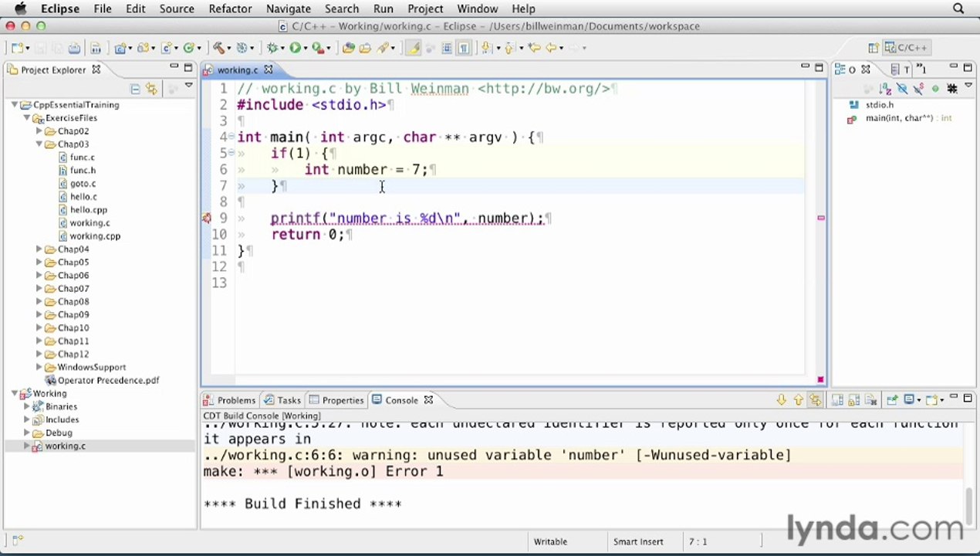Expand the Chap02 folder
Screen dimensions: 980x556
point(39,131)
